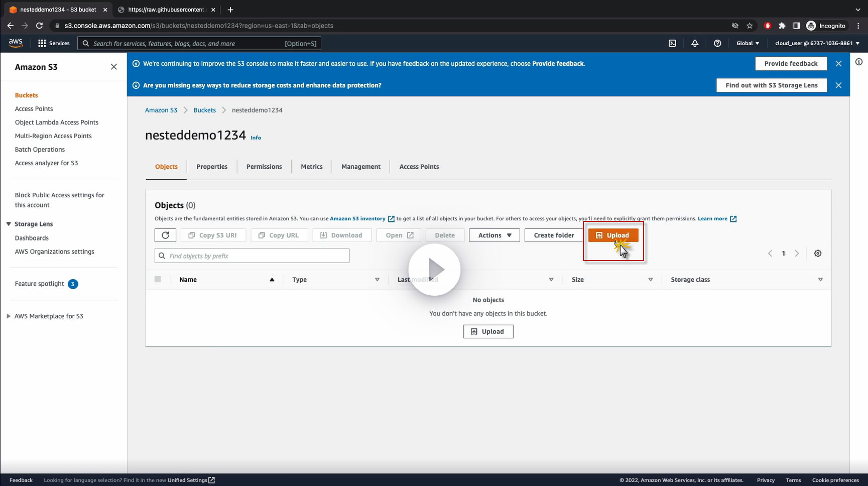Image resolution: width=868 pixels, height=486 pixels.
Task: Open the Actions dropdown menu
Action: click(x=494, y=235)
